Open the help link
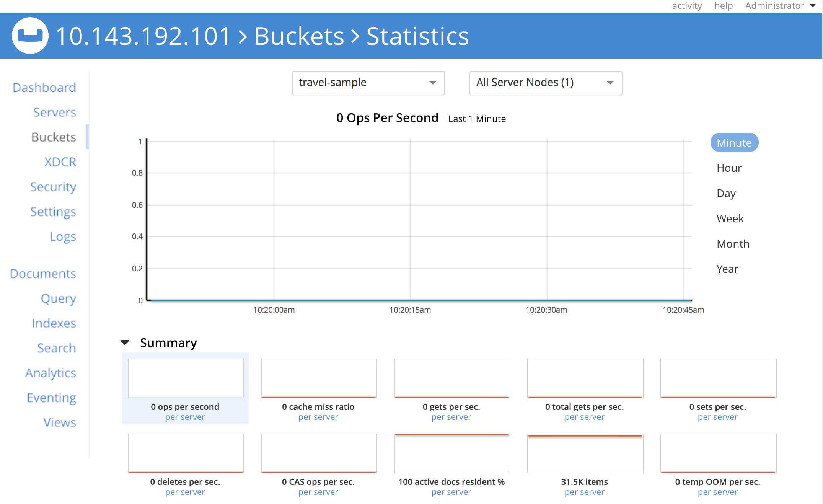Viewport: 823px width, 504px height. click(723, 6)
